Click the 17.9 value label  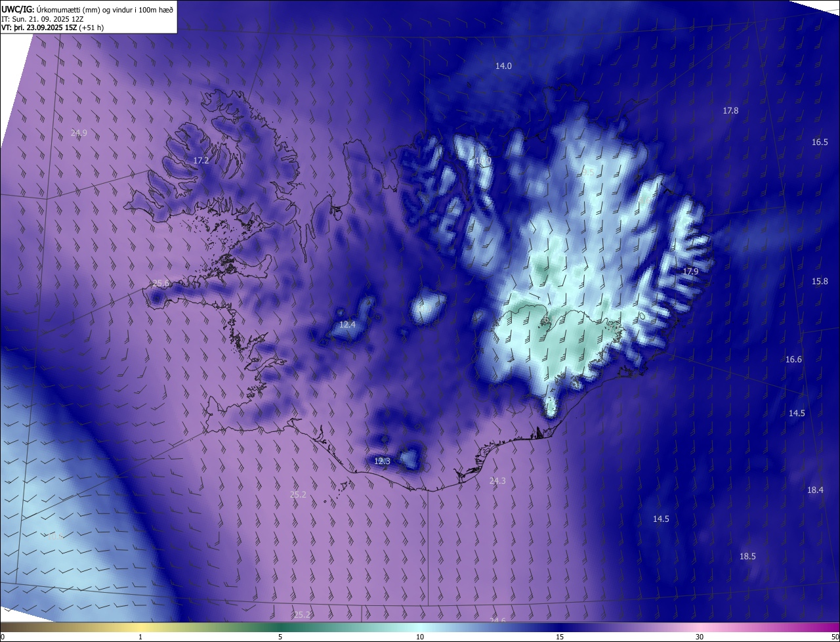(690, 272)
